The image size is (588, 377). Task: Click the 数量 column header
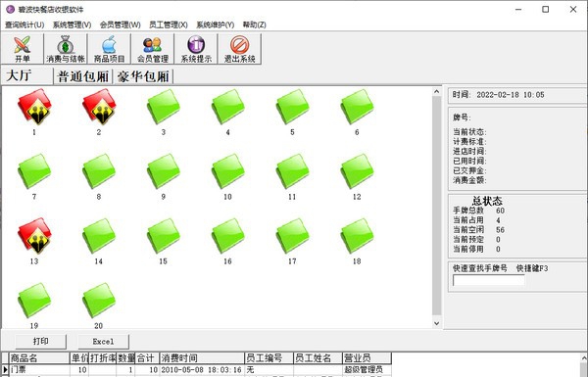[x=125, y=357]
